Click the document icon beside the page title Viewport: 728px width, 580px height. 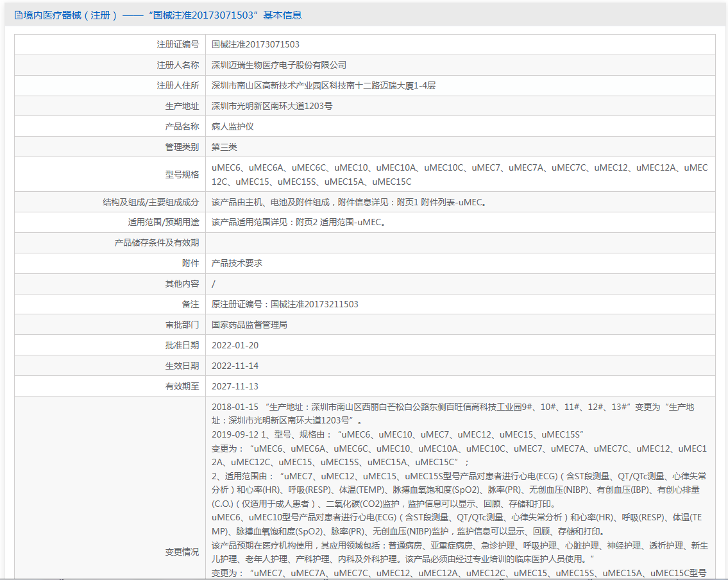[19, 15]
